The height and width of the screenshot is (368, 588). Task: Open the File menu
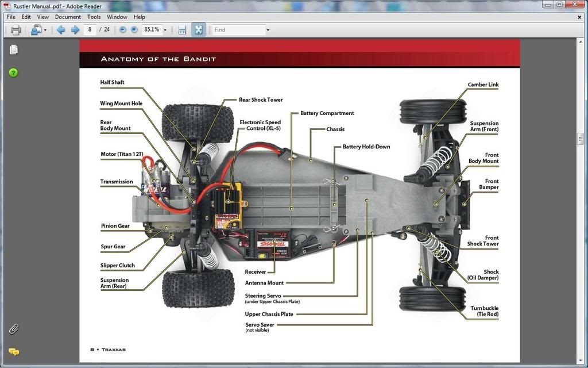point(11,17)
